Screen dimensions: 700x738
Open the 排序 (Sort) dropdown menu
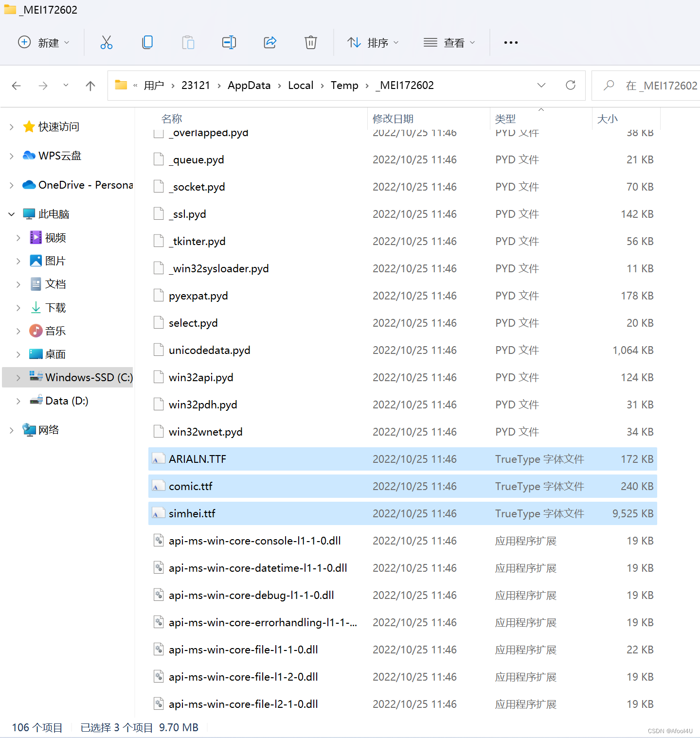pyautogui.click(x=373, y=43)
